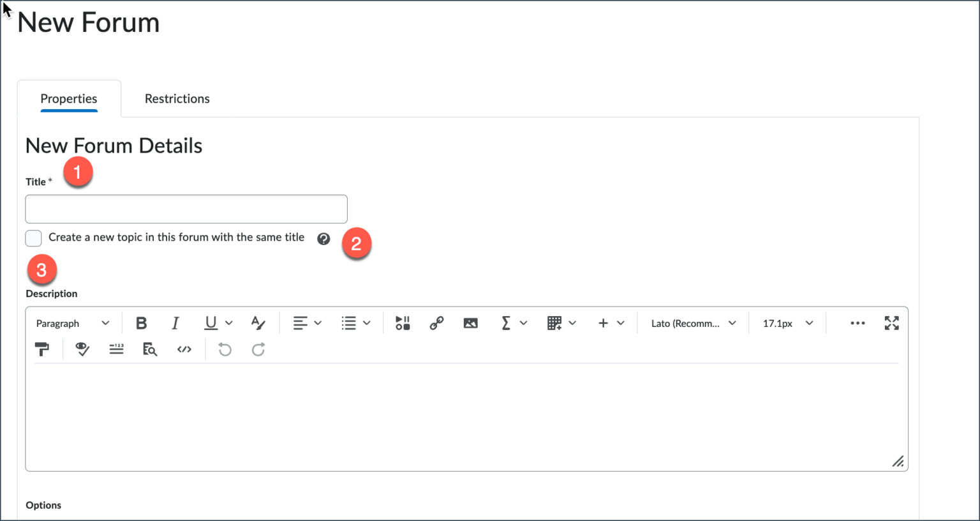Image resolution: width=980 pixels, height=521 pixels.
Task: Click the 'Description' field label
Action: tap(52, 294)
